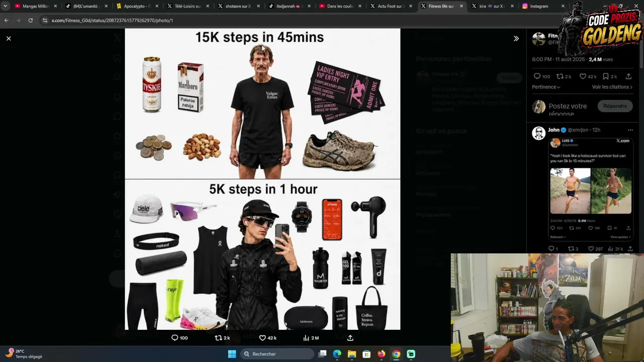Screen dimensions: 644x362
Task: Click the Répondre button
Action: point(615,106)
